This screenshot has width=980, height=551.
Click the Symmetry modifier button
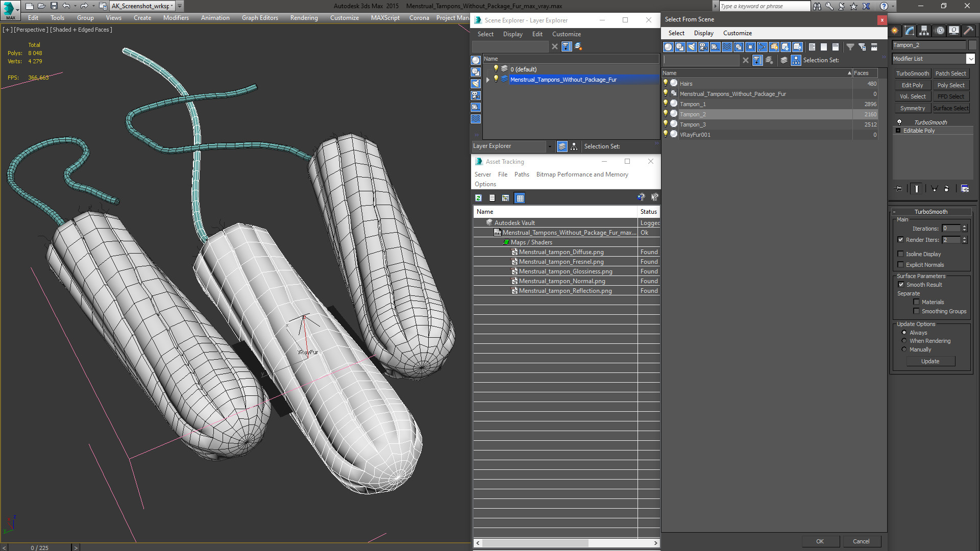pyautogui.click(x=912, y=108)
